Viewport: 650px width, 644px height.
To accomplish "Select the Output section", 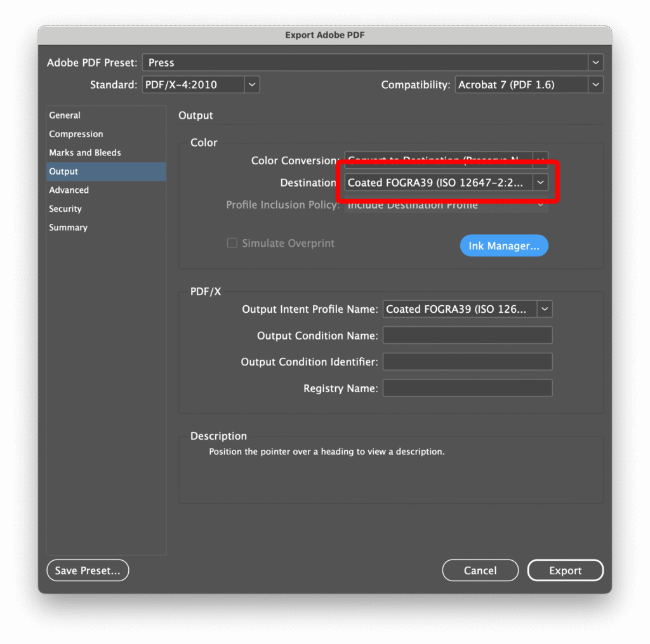I will point(63,171).
